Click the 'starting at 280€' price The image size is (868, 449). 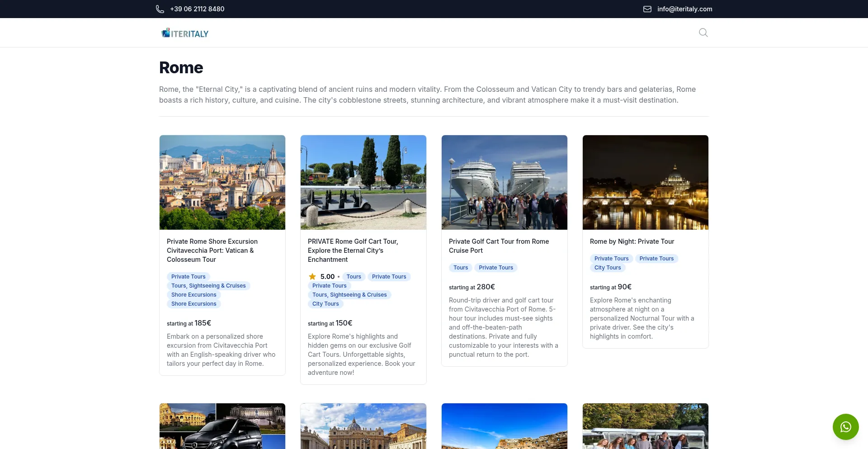click(472, 287)
